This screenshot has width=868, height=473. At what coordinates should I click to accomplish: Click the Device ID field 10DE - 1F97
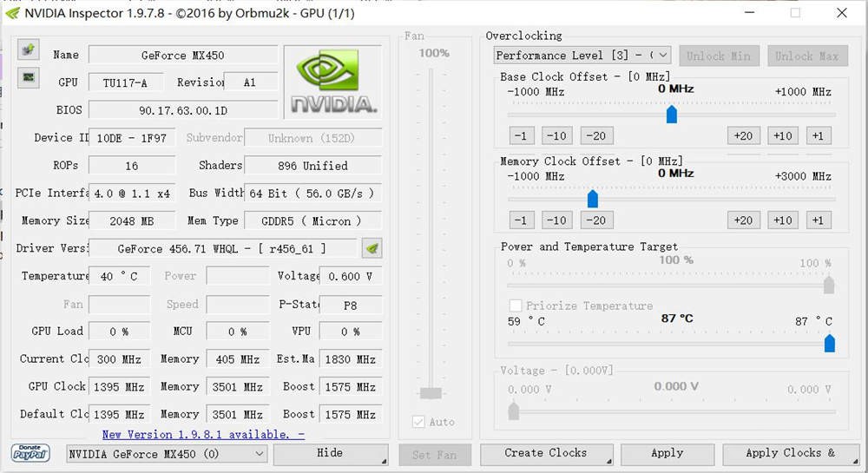click(x=132, y=138)
